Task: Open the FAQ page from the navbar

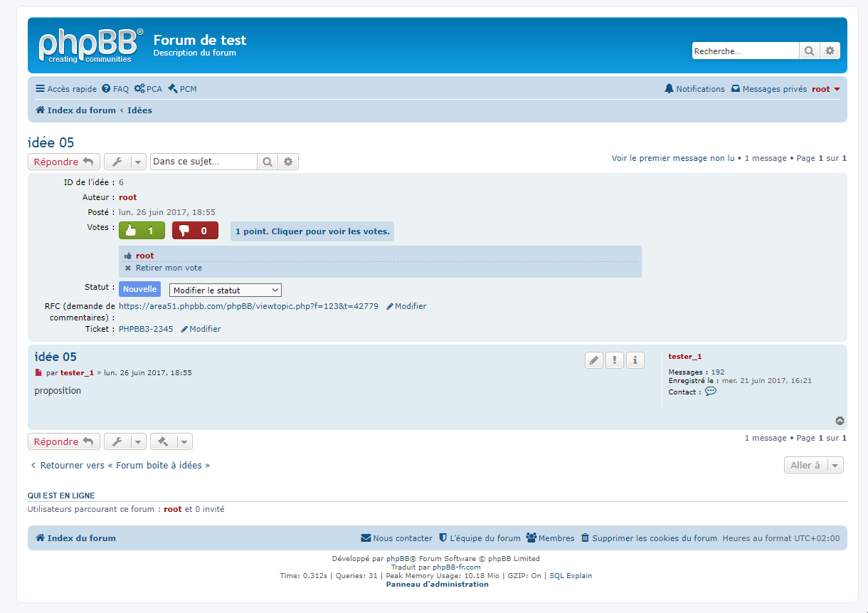Action: coord(115,89)
